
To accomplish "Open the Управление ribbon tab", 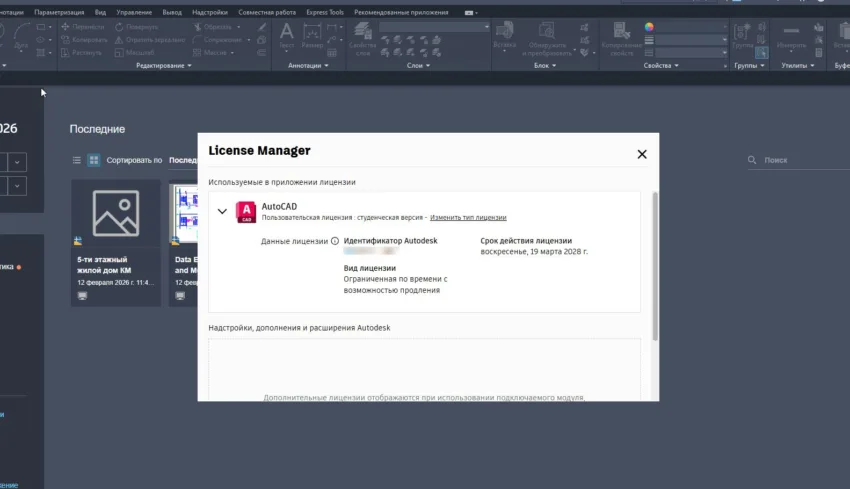I will coord(134,12).
